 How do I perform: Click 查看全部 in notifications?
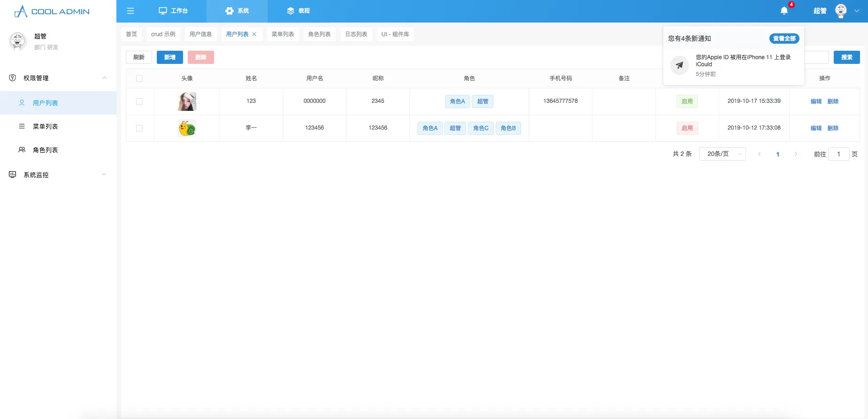click(784, 39)
